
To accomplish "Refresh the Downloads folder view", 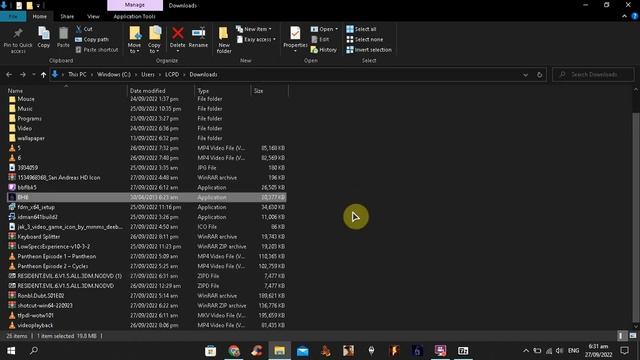I will [x=540, y=75].
